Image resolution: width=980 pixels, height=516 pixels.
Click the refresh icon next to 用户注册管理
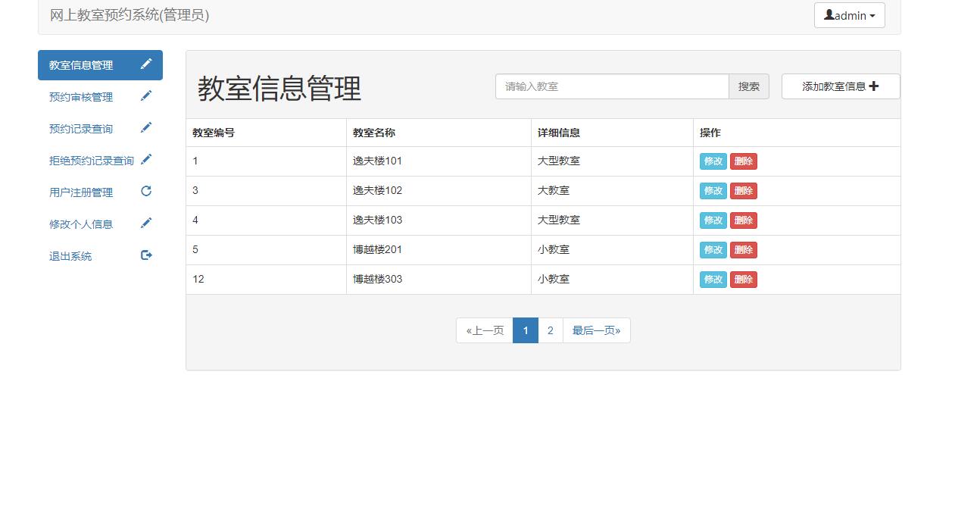point(146,192)
